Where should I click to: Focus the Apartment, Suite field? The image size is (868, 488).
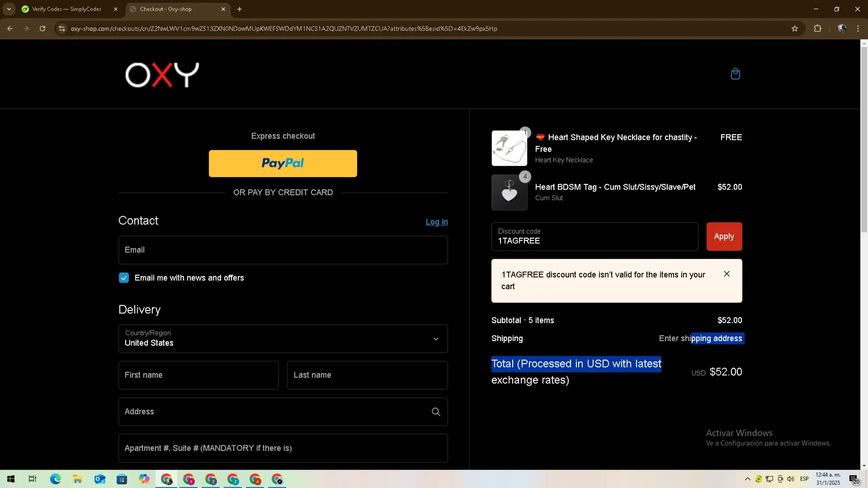click(283, 448)
